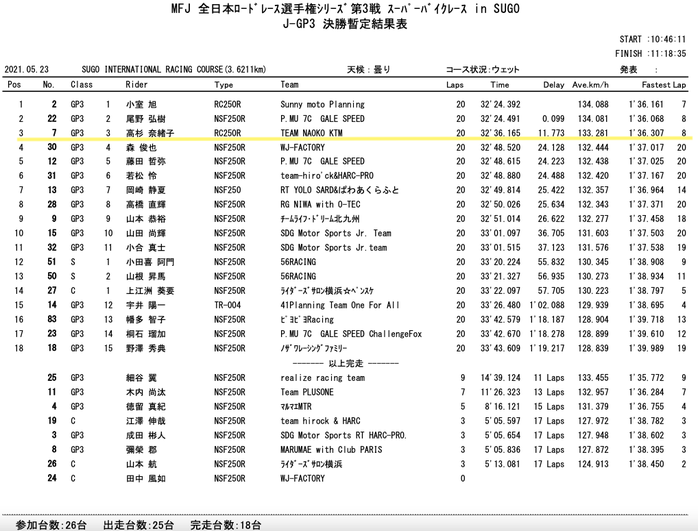
Task: Click the 'Laps' column header
Action: (x=455, y=85)
